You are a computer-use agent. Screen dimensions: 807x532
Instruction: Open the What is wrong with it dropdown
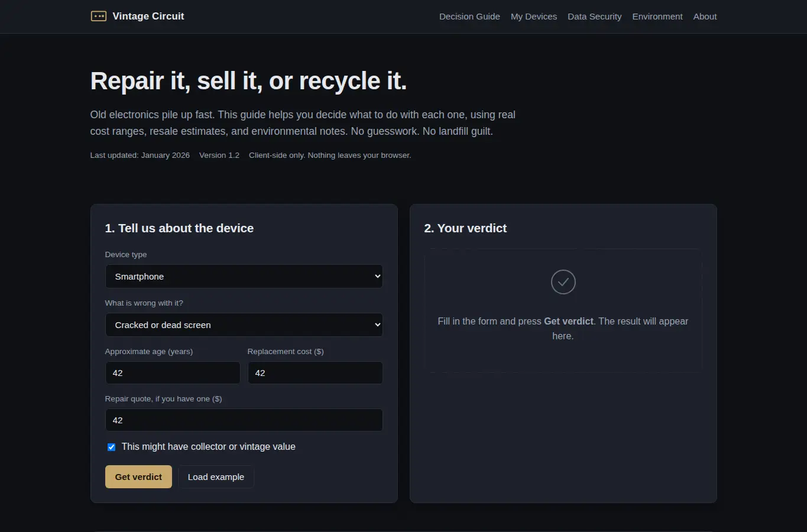[x=244, y=325]
